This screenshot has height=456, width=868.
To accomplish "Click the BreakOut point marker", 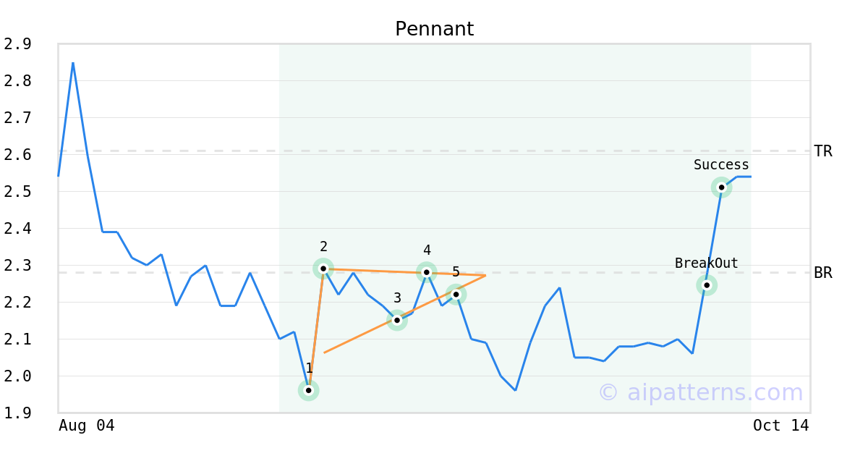I will click(707, 285).
